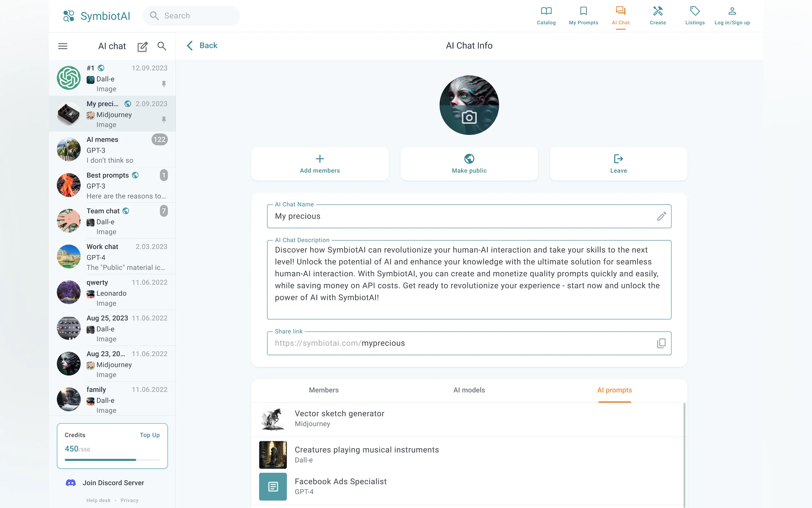Click the pin icon on #1 chat
Image resolution: width=812 pixels, height=508 pixels.
tap(164, 84)
